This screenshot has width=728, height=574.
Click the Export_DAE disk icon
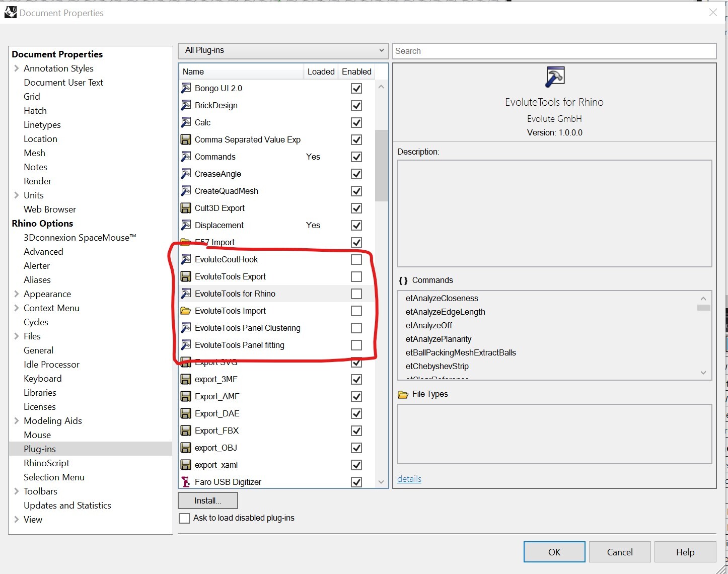point(186,413)
